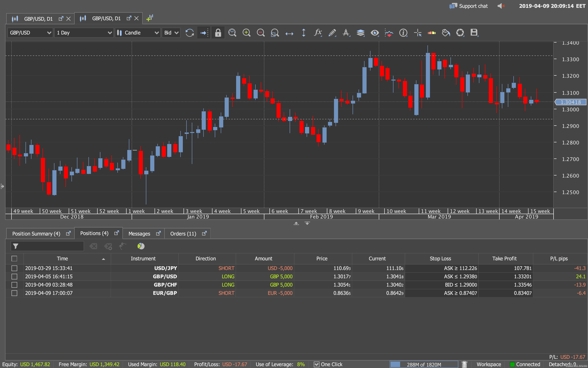Click the reload chart data icon
Image resolution: width=588 pixels, height=368 pixels.
coord(189,33)
